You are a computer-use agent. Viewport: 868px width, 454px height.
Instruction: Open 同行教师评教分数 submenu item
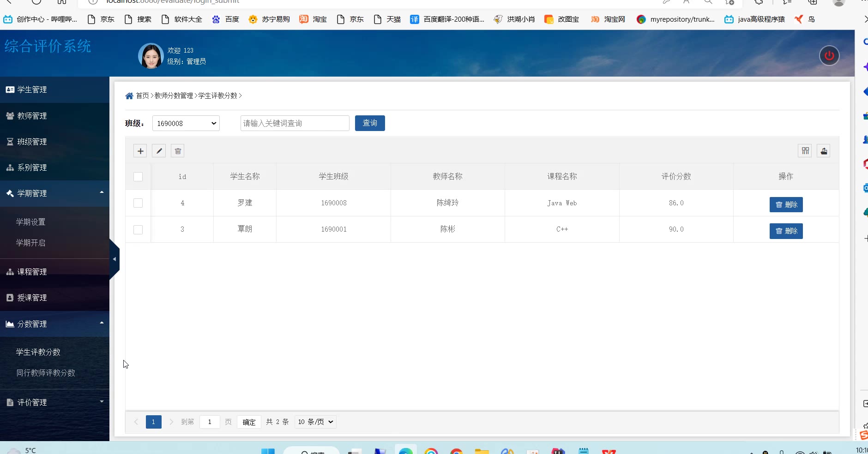tap(46, 373)
